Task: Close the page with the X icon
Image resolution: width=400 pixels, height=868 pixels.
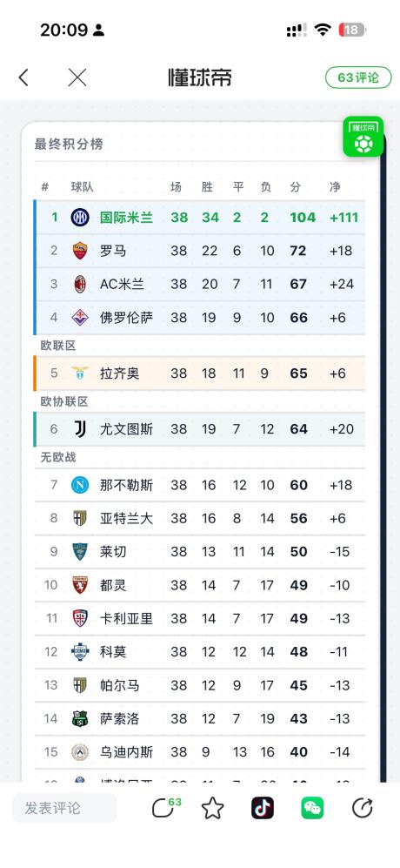Action: tap(77, 77)
